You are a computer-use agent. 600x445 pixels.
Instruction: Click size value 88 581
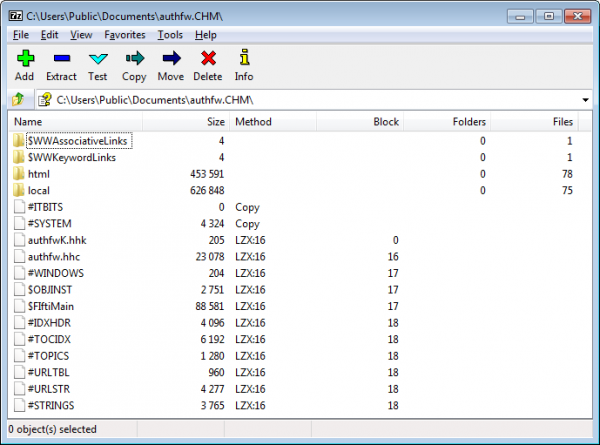pyautogui.click(x=210, y=306)
